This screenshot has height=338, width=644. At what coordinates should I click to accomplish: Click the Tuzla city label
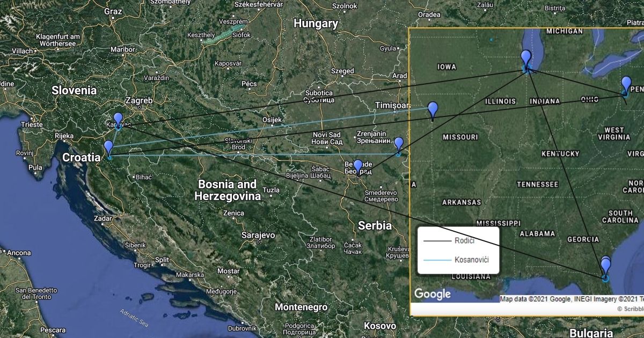272,190
